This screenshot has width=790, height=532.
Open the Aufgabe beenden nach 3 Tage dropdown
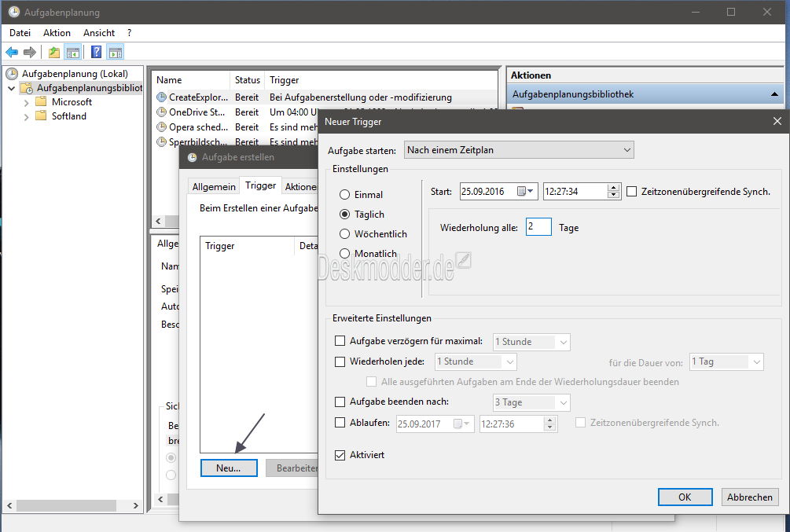[x=531, y=402]
